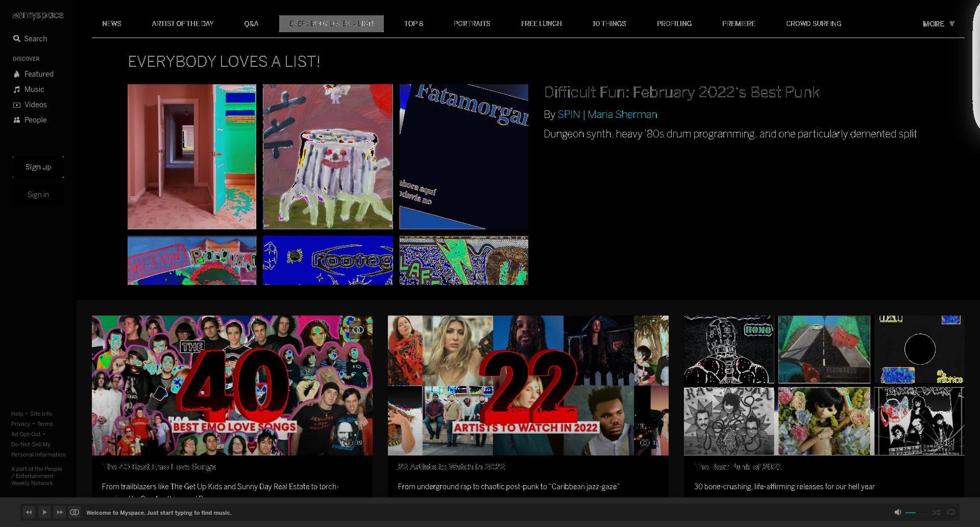Skip to previous track in player
Viewport: 980px width, 527px height.
pyautogui.click(x=29, y=512)
